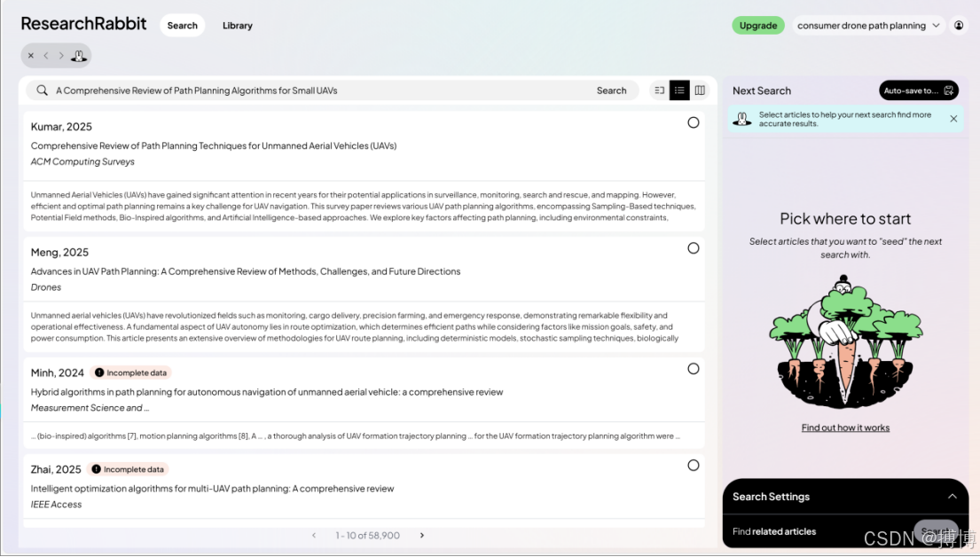Select the Minh, 2024 article radio

[x=694, y=369]
